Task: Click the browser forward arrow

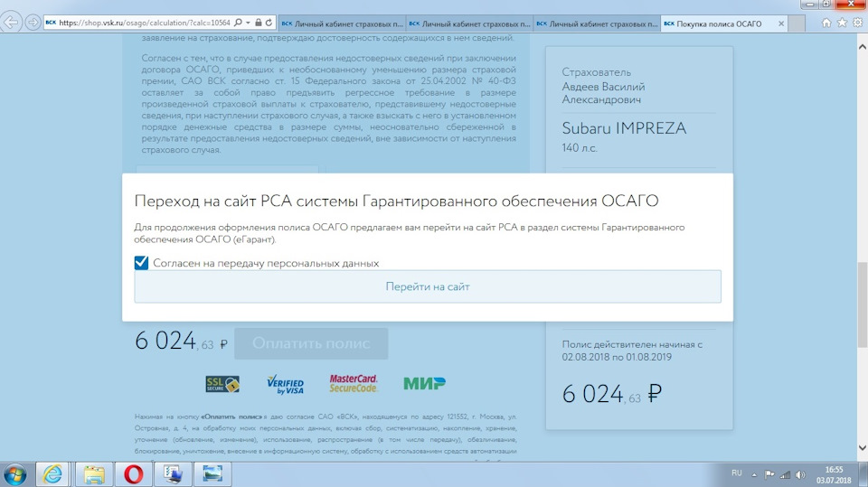Action: pyautogui.click(x=33, y=23)
